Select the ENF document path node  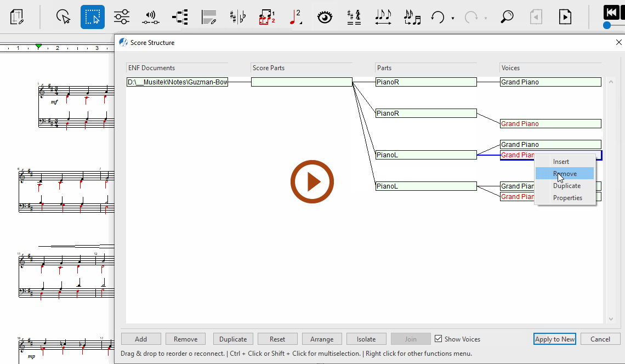pos(177,82)
